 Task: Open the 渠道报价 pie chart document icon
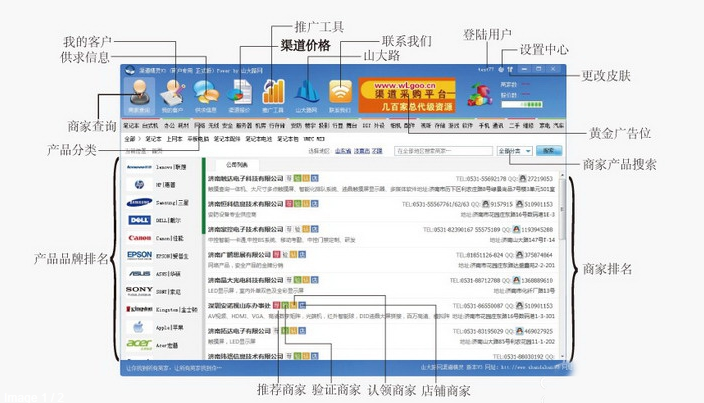[x=239, y=96]
